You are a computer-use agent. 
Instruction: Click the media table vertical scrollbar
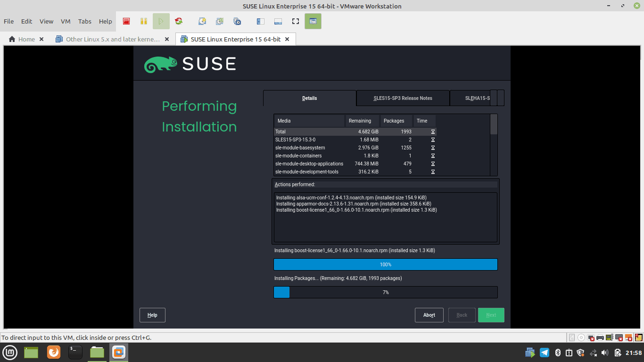[494, 145]
